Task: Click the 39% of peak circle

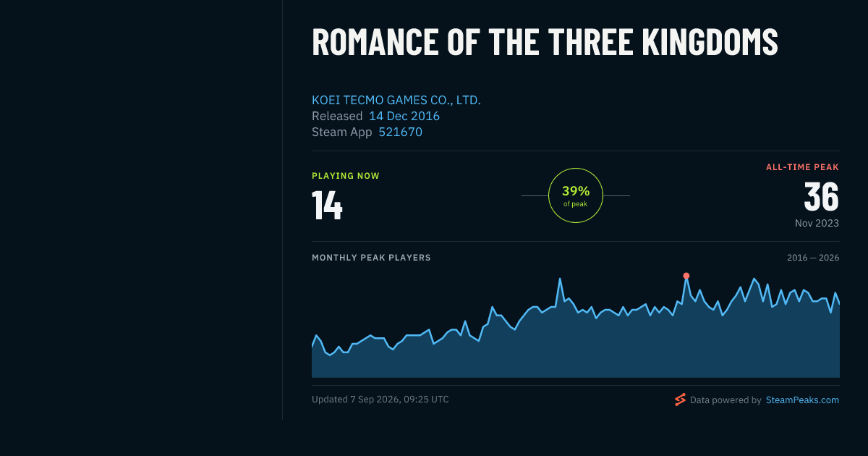Action: [x=576, y=195]
